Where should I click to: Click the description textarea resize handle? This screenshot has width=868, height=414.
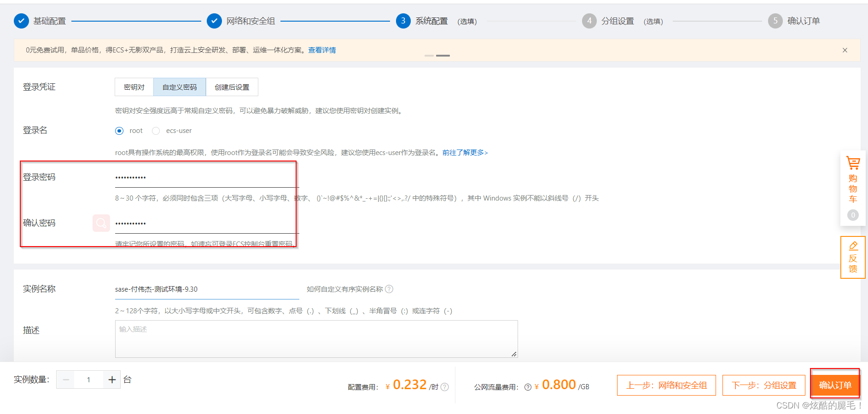(514, 354)
